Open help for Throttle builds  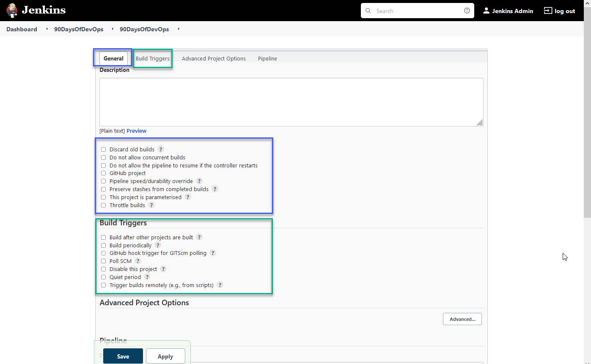(x=151, y=205)
